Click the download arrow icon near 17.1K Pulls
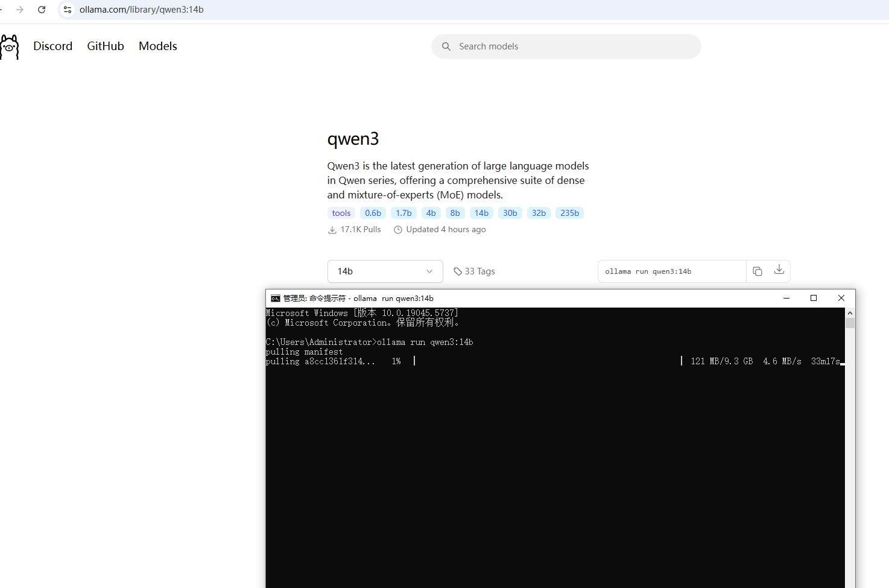889x588 pixels. point(332,230)
